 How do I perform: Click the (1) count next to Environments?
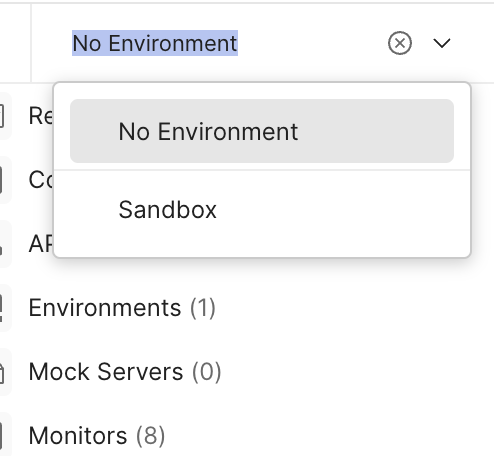pos(203,308)
